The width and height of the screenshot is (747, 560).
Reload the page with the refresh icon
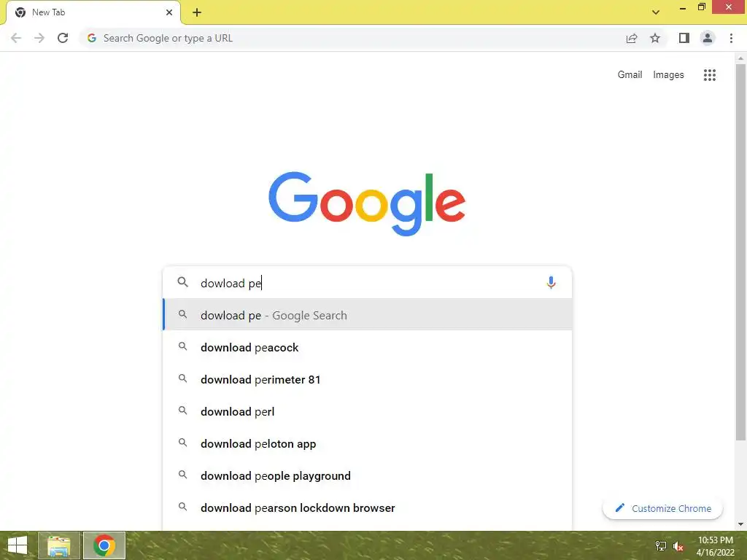pos(63,38)
